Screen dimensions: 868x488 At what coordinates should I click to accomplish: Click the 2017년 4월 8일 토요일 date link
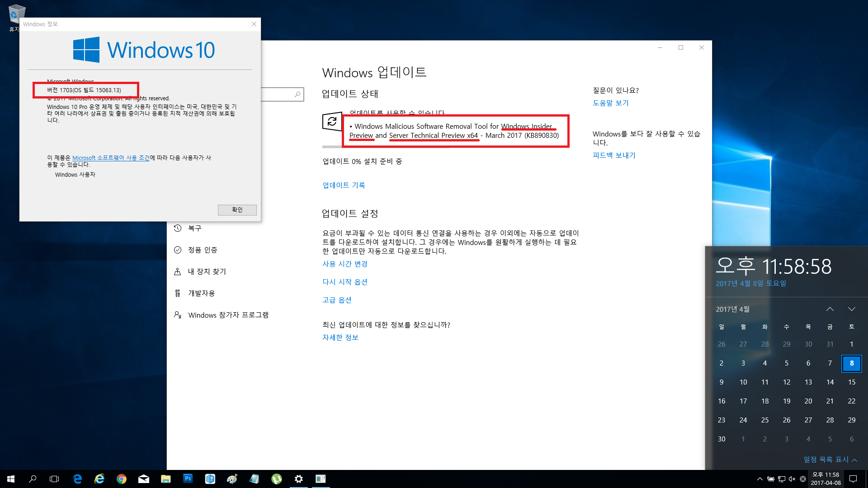(x=751, y=283)
